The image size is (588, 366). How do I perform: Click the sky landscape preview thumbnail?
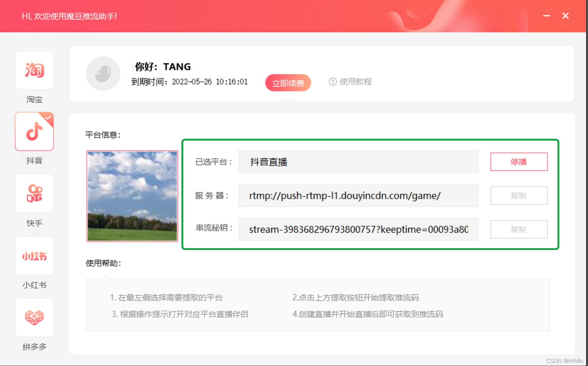(132, 196)
